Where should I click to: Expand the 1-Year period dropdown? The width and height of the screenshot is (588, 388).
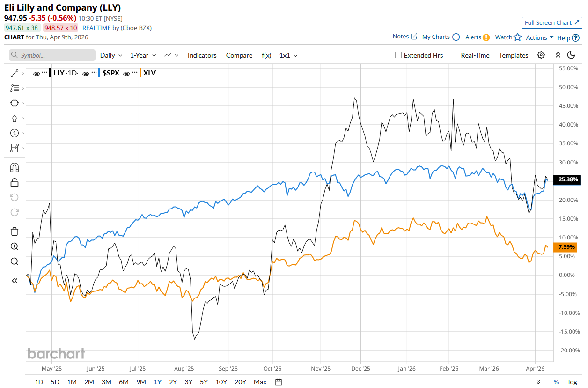(x=142, y=55)
